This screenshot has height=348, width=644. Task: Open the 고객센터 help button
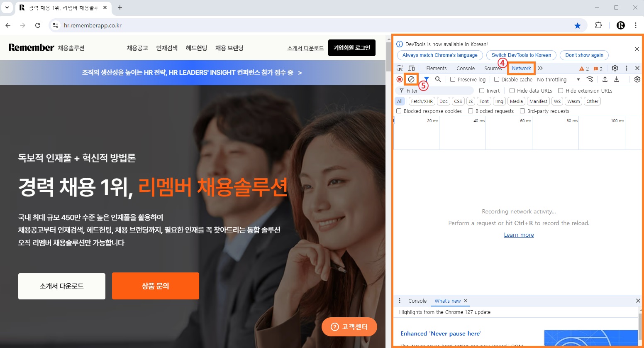click(x=349, y=327)
